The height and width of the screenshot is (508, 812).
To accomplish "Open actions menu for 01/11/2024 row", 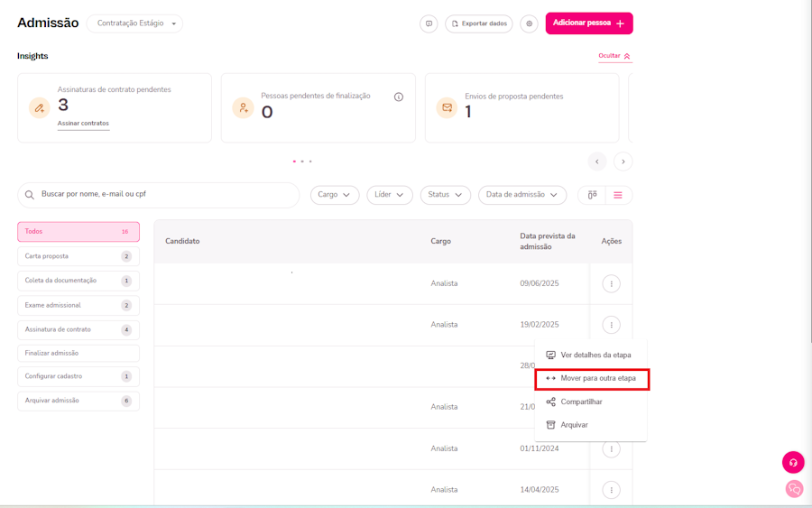I will point(611,448).
